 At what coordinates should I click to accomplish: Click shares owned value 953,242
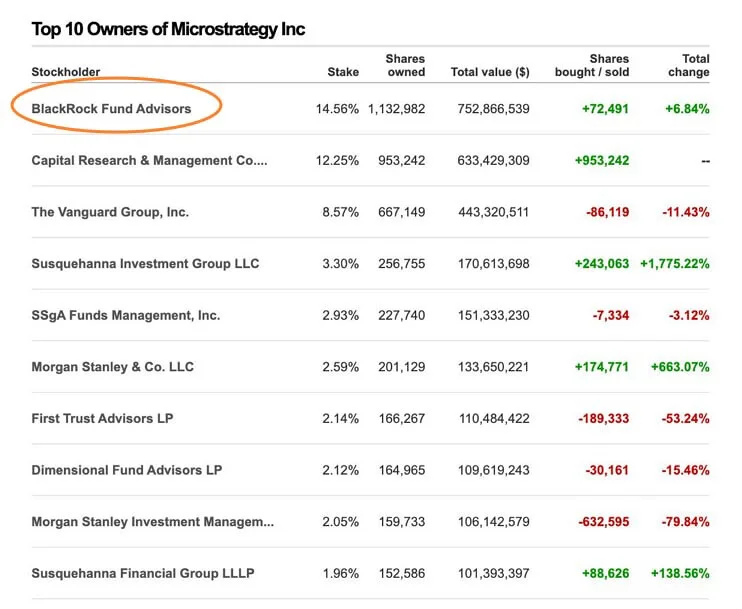402,160
